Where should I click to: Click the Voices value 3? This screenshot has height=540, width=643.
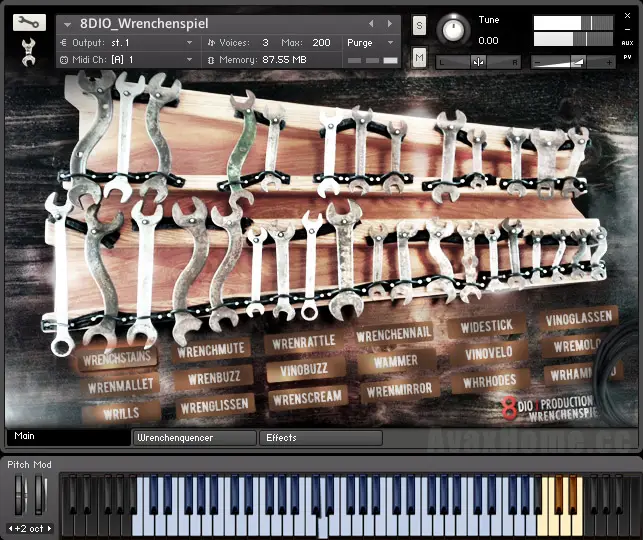point(265,43)
